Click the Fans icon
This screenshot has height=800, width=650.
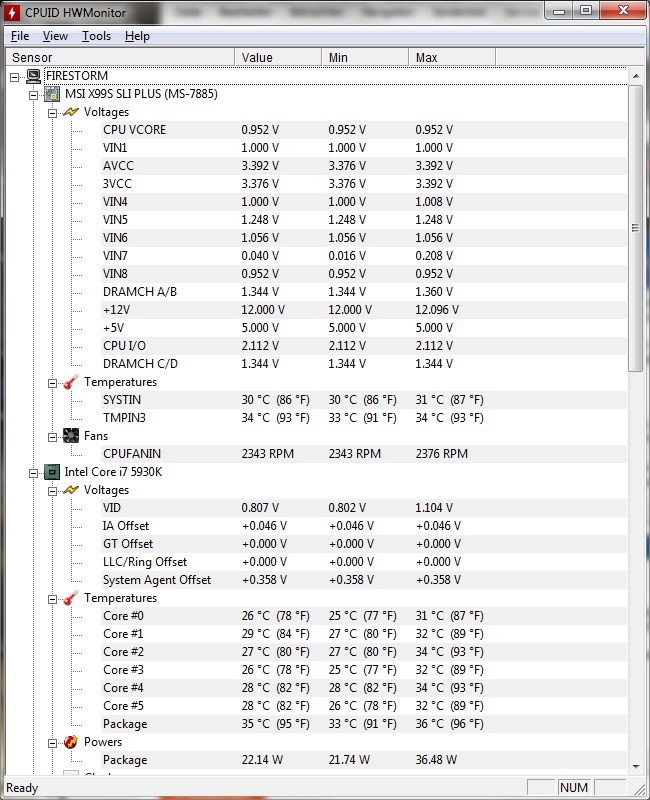point(71,436)
